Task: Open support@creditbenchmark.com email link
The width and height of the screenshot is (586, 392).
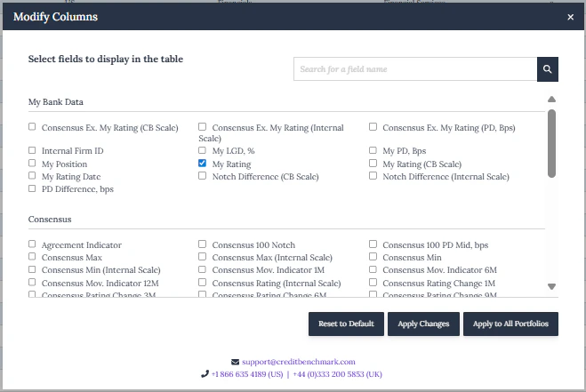Action: point(299,362)
